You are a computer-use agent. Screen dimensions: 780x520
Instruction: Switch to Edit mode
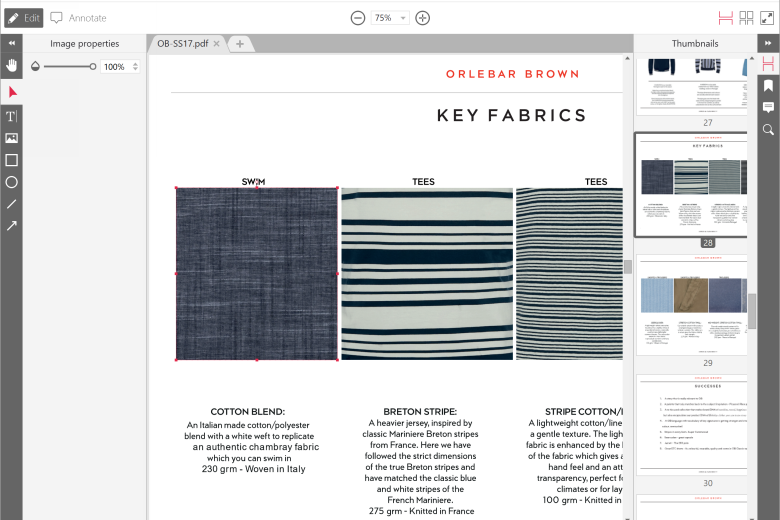[23, 18]
